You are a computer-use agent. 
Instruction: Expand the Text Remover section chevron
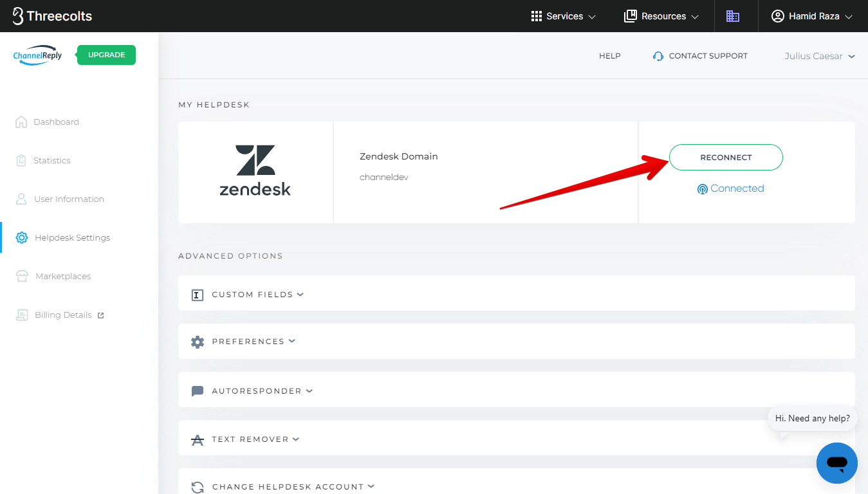tap(296, 439)
